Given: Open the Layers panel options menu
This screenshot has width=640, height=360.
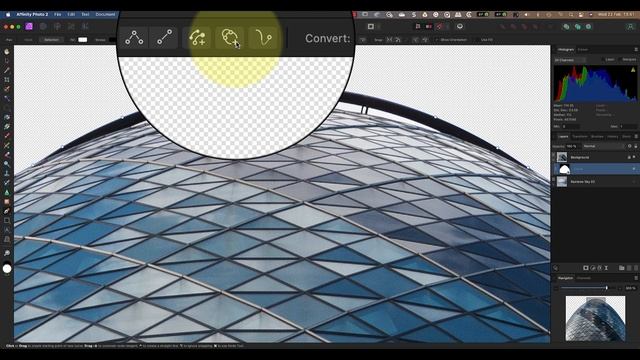Looking at the screenshot, I should pos(636,136).
